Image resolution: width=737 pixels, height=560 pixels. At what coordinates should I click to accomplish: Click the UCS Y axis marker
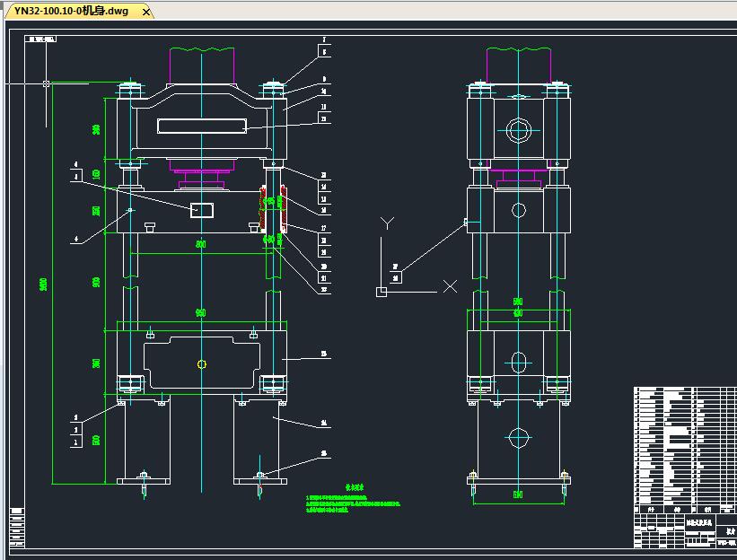coord(387,223)
